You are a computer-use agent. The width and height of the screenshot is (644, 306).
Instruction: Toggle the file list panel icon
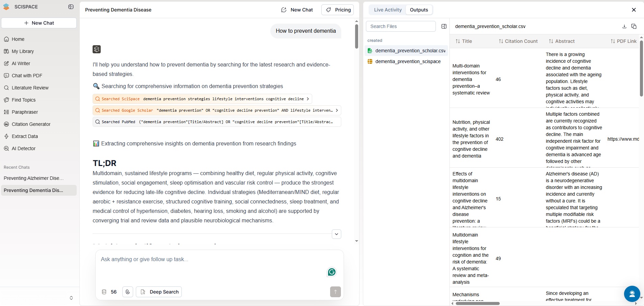coord(444,26)
